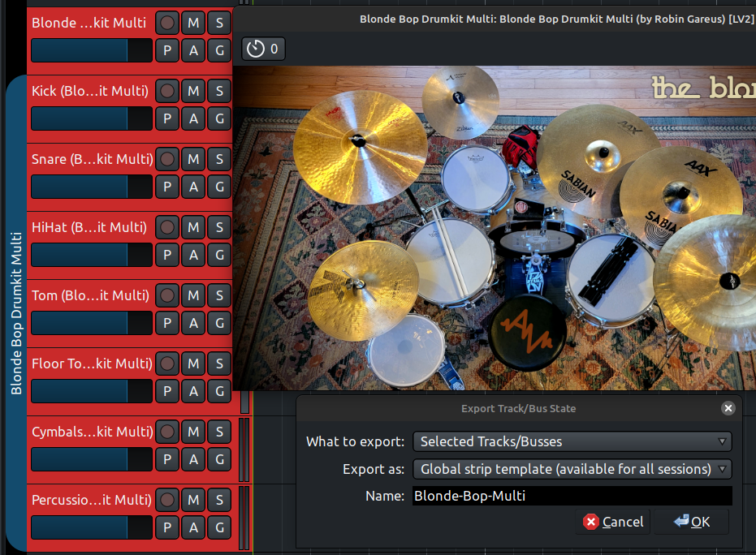Open playlist button on HiHat track
Image resolution: width=756 pixels, height=555 pixels.
click(x=167, y=255)
